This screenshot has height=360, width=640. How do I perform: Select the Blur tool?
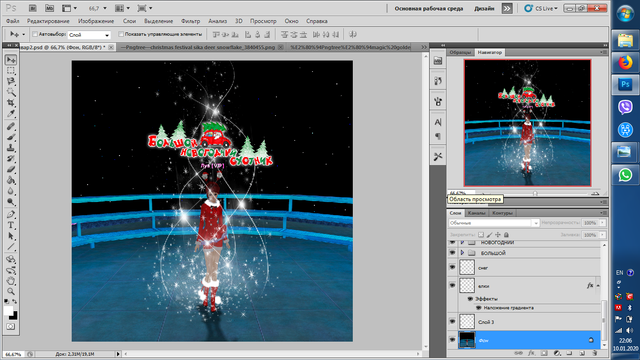[11, 191]
